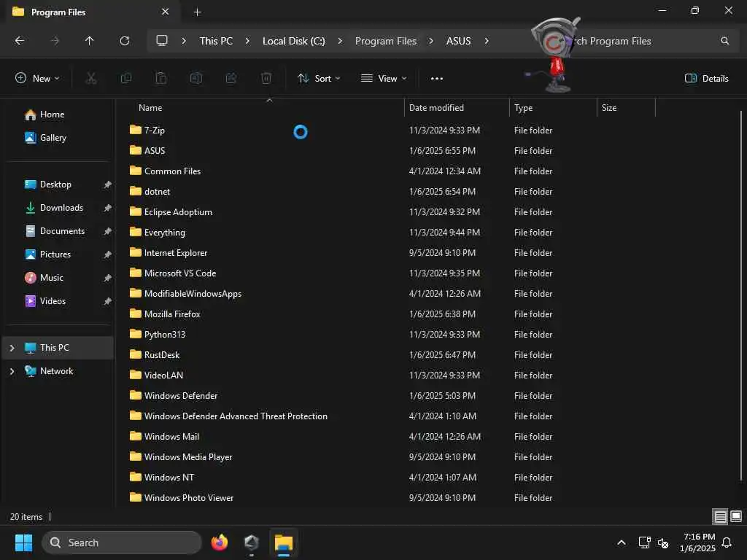Select the Eclipse Adoptium folder
Screen dimensions: 747x560
tap(171, 212)
